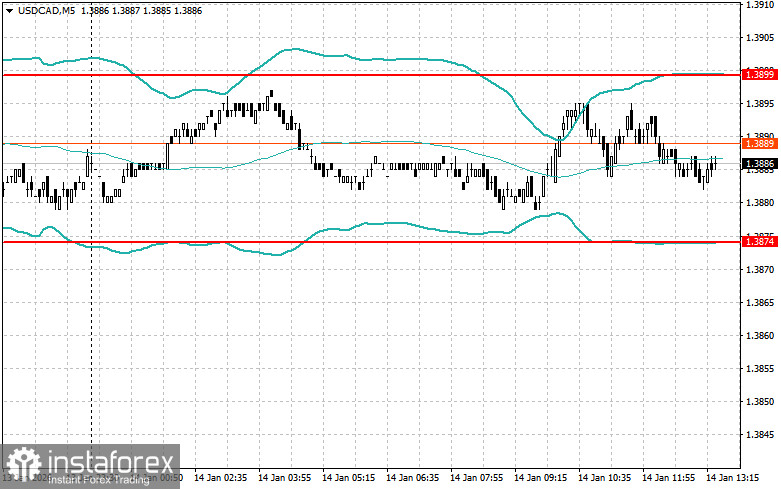Select the 14 Jan 06:35 time label
Viewport: 781px width, 489px height.
pyautogui.click(x=412, y=478)
